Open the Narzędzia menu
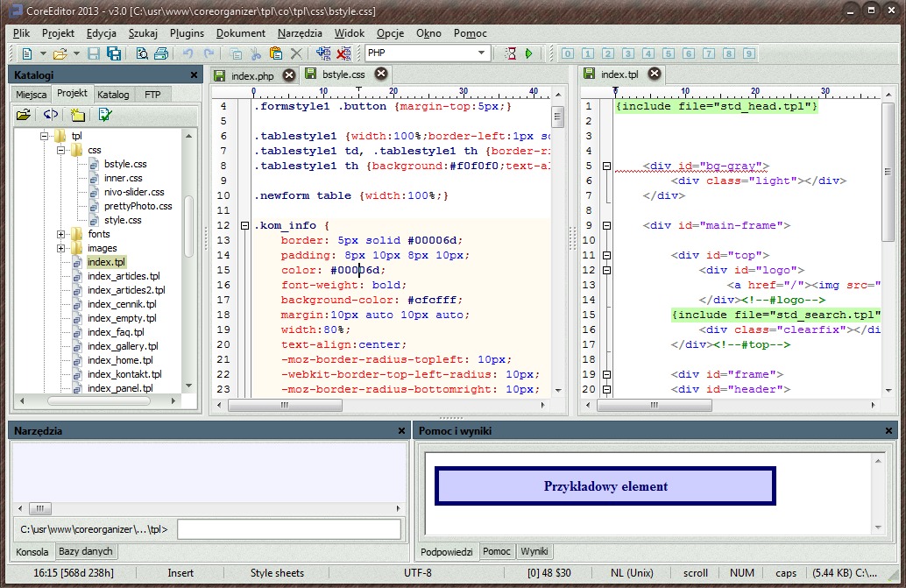This screenshot has height=588, width=906. point(300,33)
